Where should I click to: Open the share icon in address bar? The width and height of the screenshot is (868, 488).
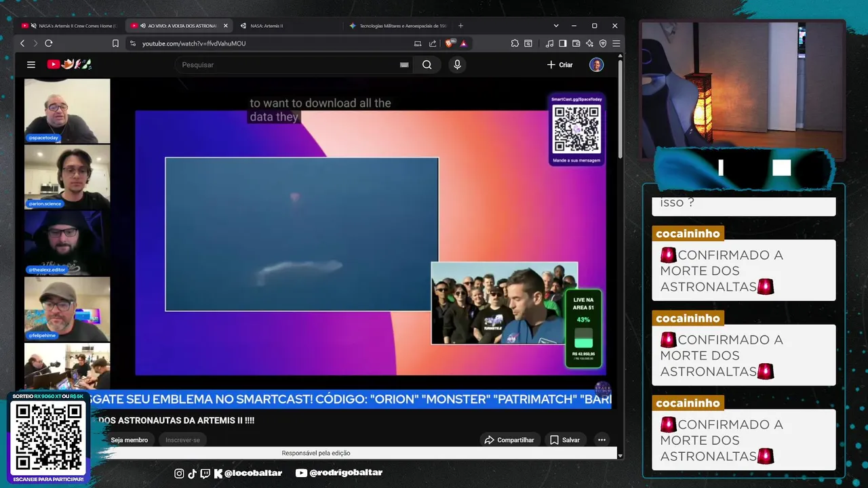point(433,43)
